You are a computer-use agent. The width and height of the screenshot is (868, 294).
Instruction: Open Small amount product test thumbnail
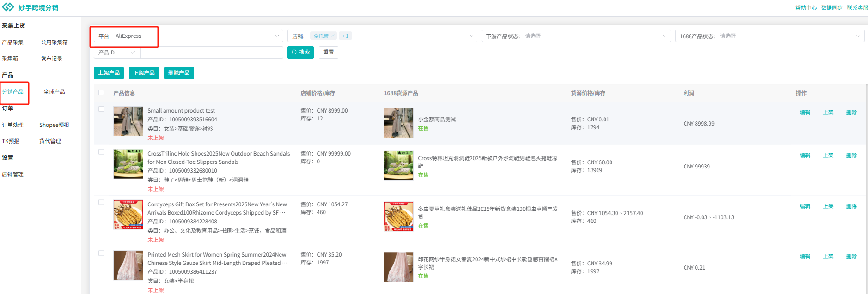click(x=128, y=121)
